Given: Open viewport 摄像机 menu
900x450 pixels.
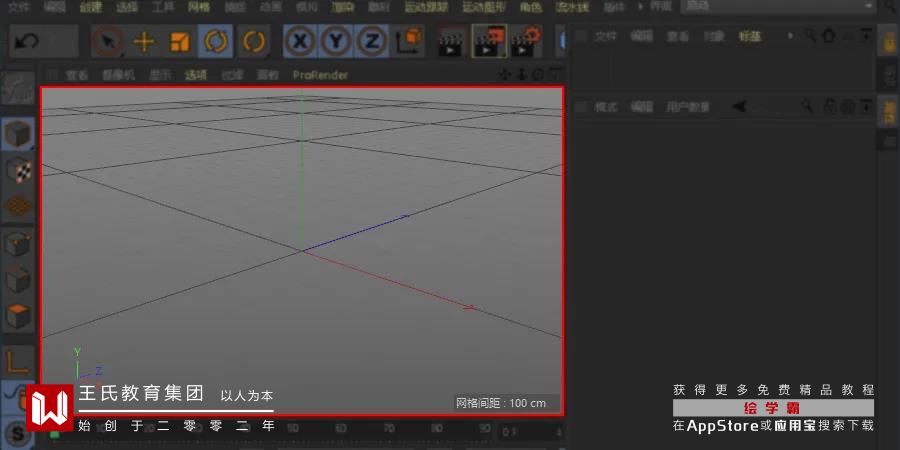Looking at the screenshot, I should click(119, 75).
